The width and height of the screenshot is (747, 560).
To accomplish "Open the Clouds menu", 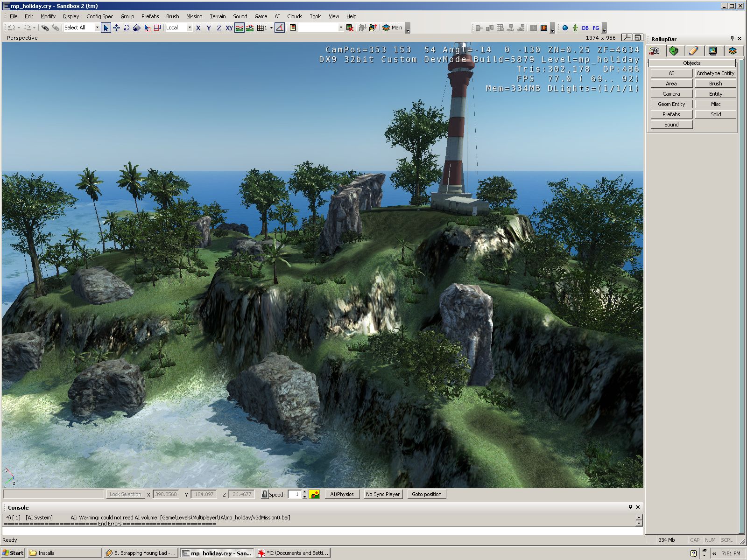I will click(x=295, y=16).
